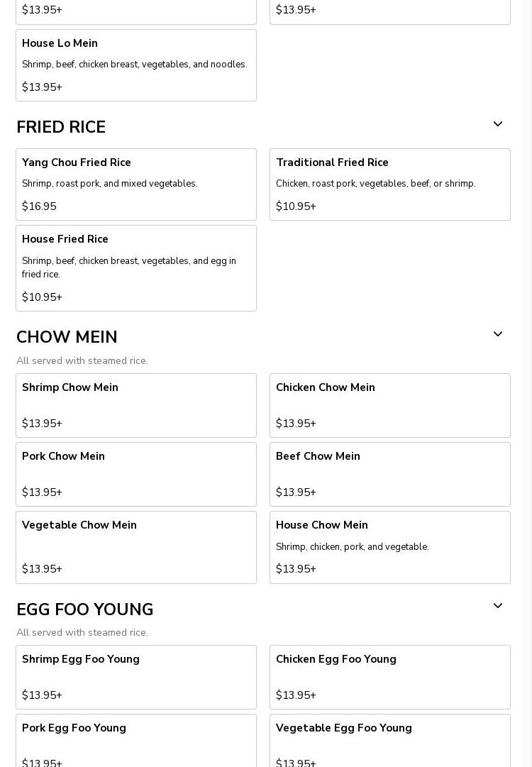Click the FRIED RICE section heading
The width and height of the screenshot is (532, 767).
(61, 127)
